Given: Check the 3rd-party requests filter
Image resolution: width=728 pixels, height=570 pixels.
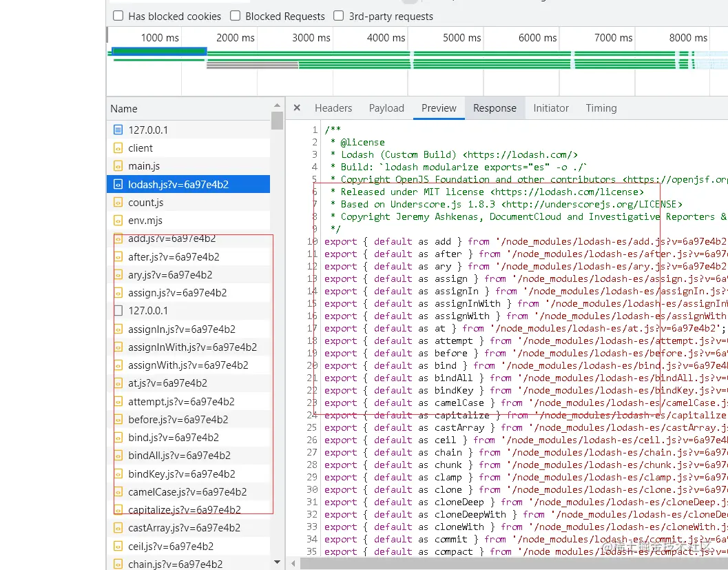Looking at the screenshot, I should [339, 16].
